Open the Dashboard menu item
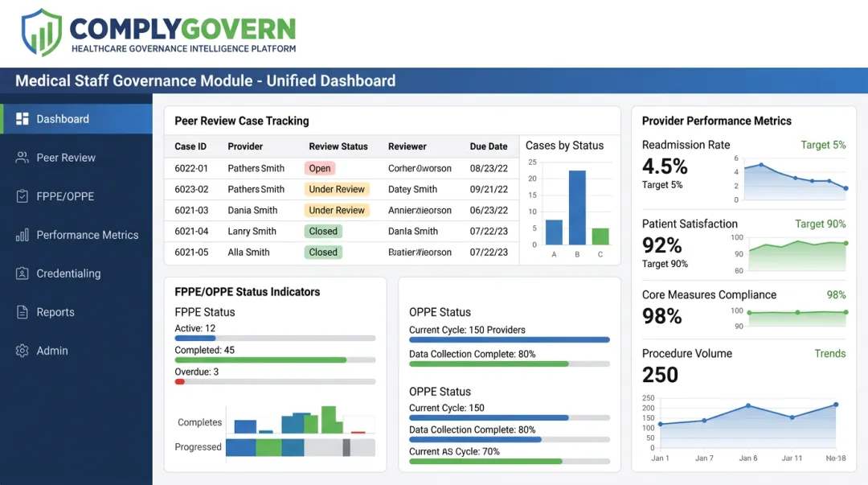Screen dimensions: 868x485 76,118
